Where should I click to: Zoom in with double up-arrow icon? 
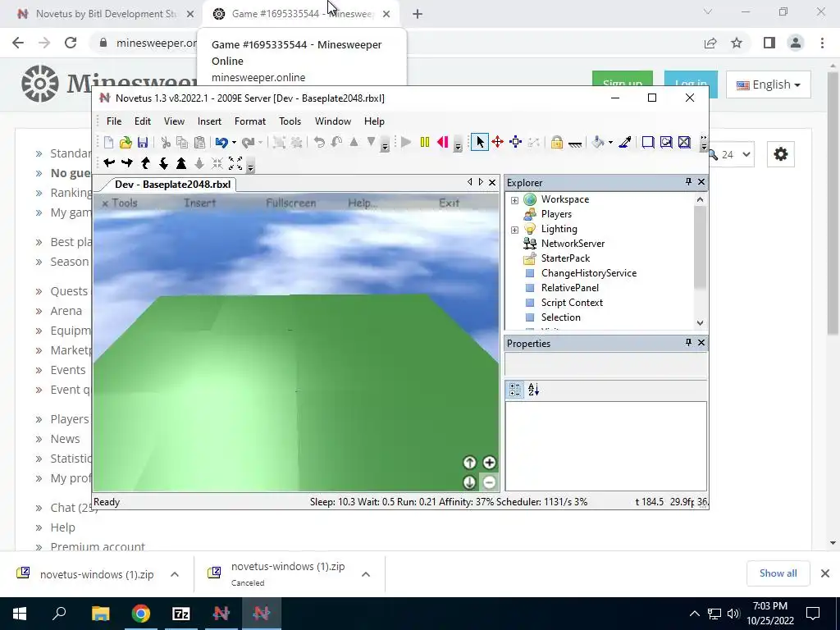[181, 163]
